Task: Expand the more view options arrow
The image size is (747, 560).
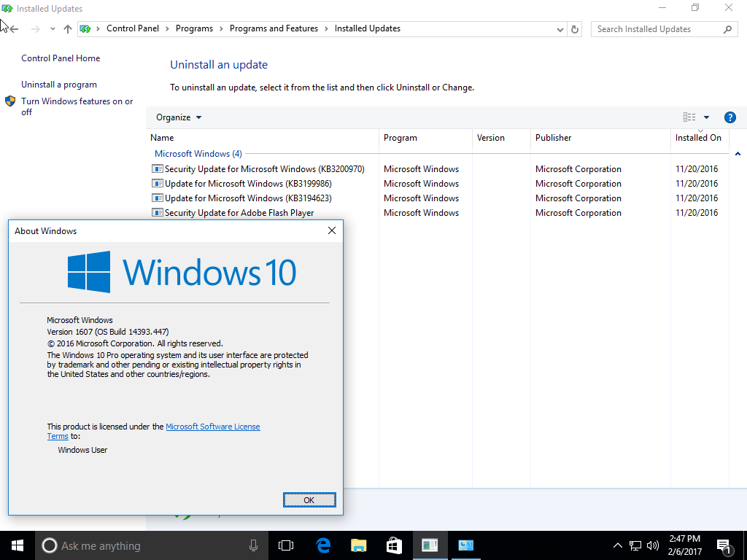Action: 706,117
